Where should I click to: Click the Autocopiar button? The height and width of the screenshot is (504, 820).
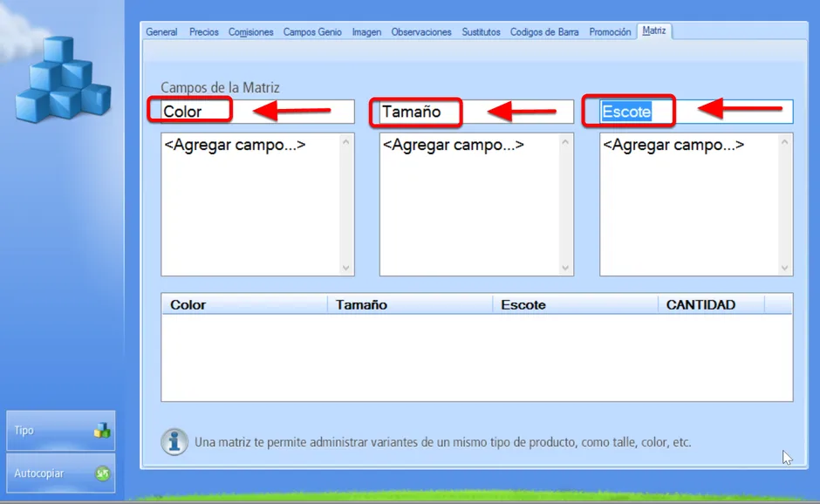pos(61,473)
